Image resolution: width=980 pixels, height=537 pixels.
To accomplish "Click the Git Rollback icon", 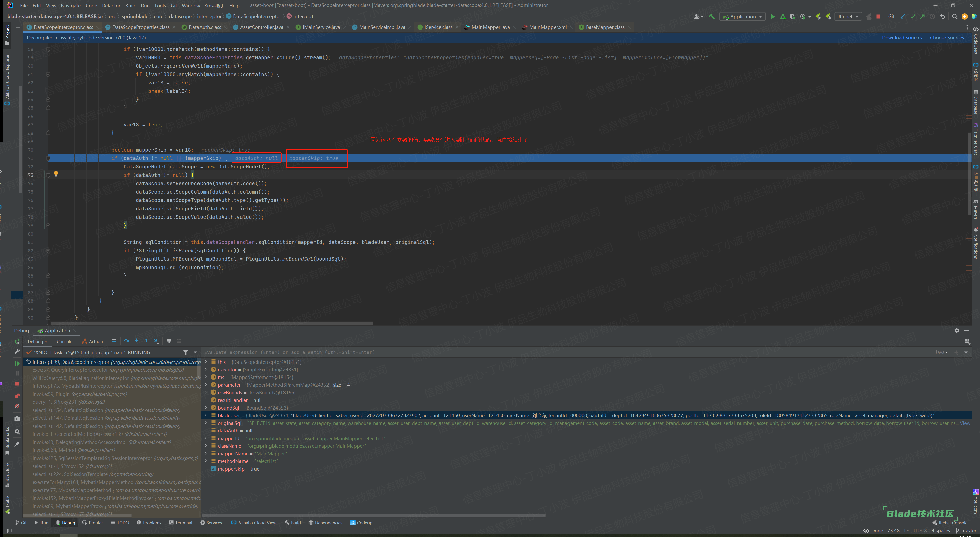I will coord(942,16).
